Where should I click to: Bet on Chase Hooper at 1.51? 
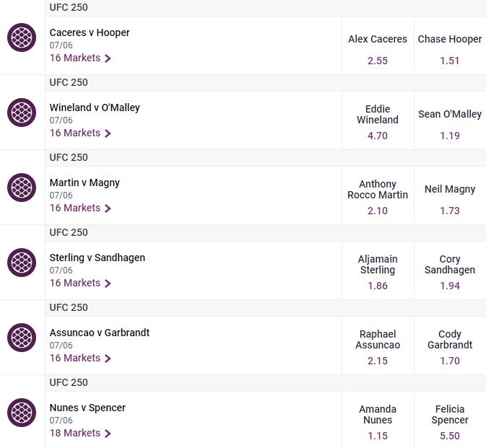click(x=450, y=46)
